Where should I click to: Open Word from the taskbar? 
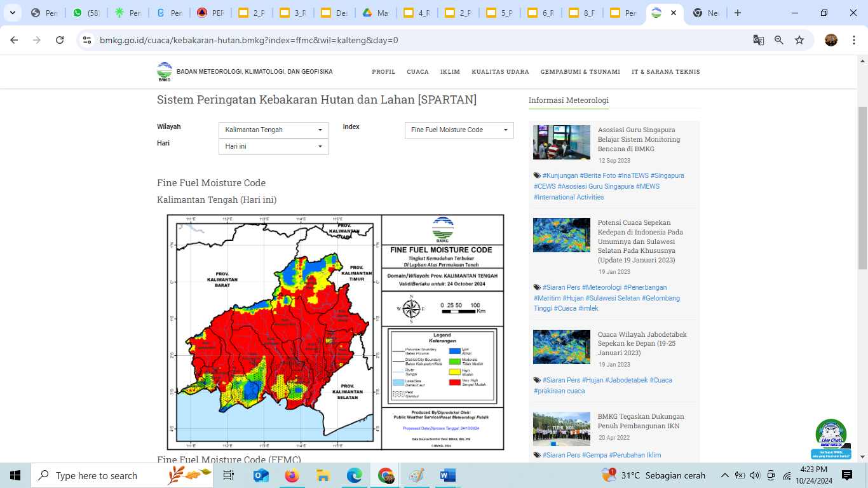pos(447,475)
